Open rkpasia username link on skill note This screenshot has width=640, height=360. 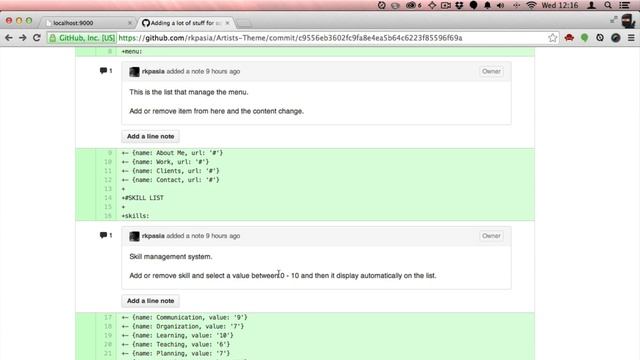[153, 236]
